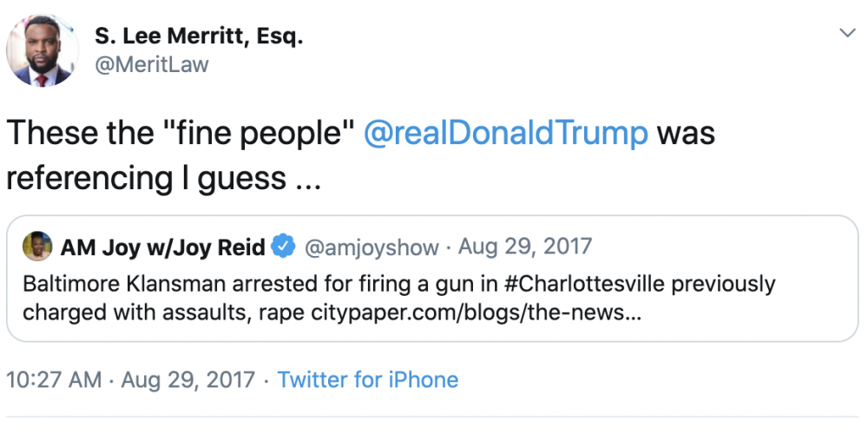Click the Twitter for iPhone source link
868x434 pixels.
tap(368, 379)
